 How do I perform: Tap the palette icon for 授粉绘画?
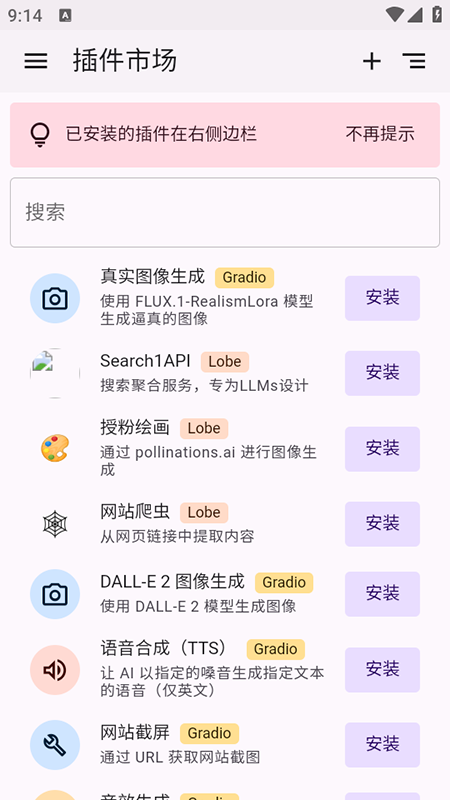(x=55, y=448)
